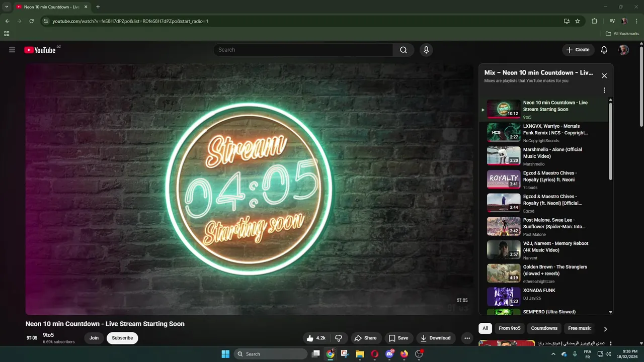Open Mix playlist three-dot menu
This screenshot has height=362, width=644.
click(x=604, y=90)
